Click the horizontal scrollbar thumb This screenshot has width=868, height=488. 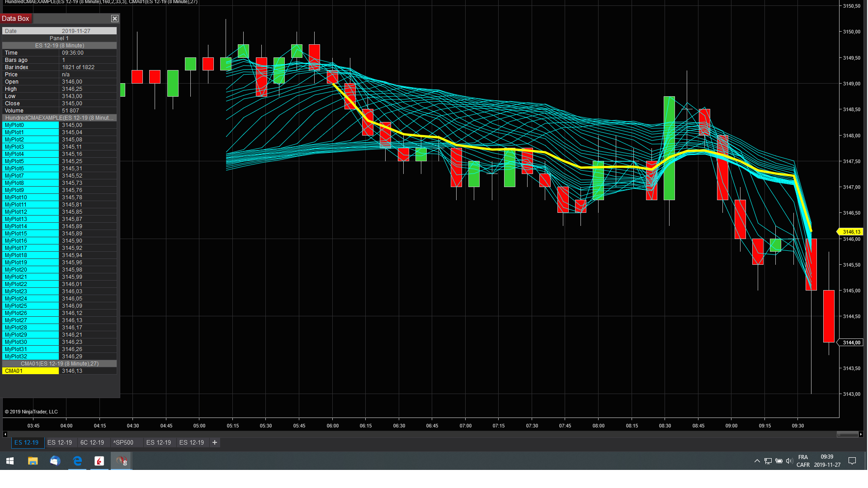point(847,434)
